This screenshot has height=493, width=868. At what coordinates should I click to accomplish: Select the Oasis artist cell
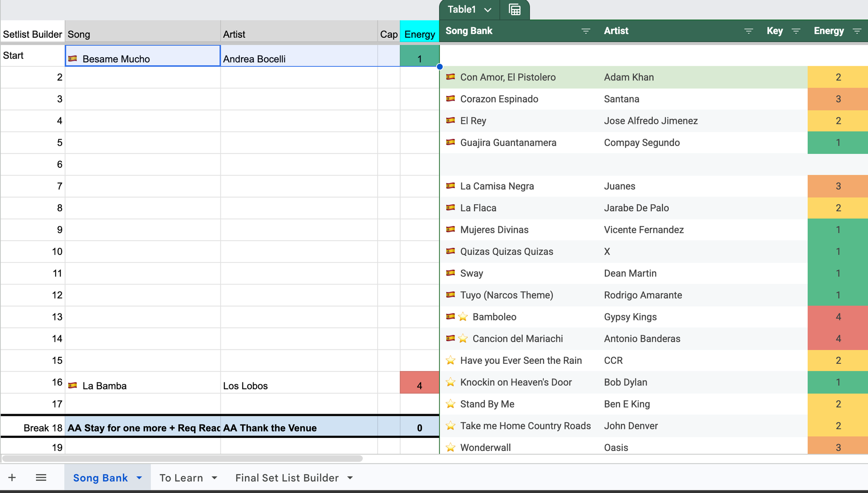click(681, 446)
